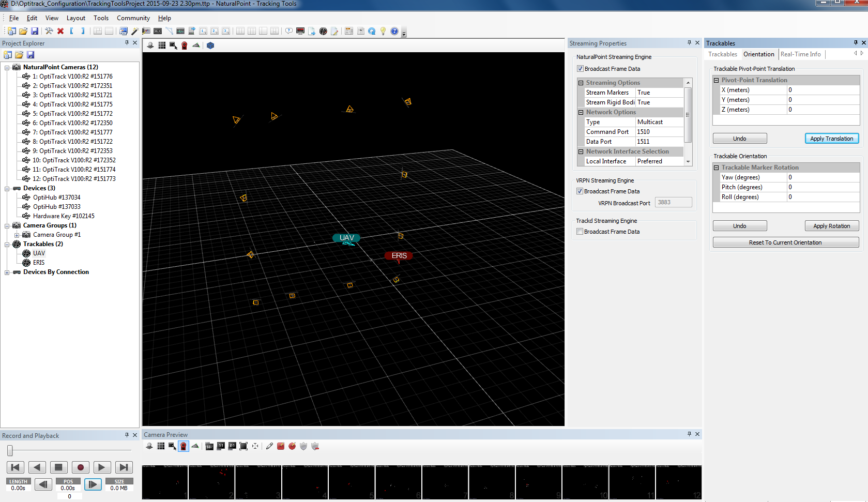Click the calibration wand icon in main toolbar
The image size is (868, 502).
tap(134, 32)
